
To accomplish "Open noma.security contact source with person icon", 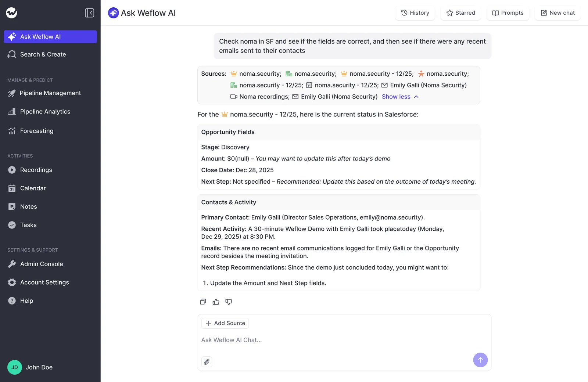I will click(x=443, y=74).
